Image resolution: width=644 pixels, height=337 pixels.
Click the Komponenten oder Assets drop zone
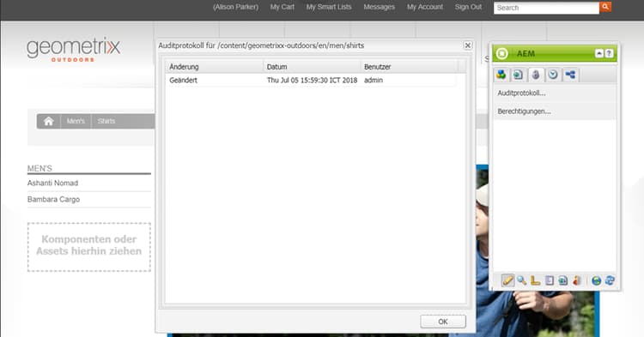point(89,247)
